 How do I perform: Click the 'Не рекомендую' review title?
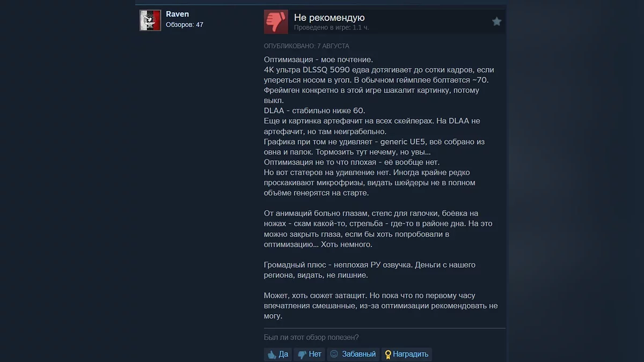[x=330, y=18]
